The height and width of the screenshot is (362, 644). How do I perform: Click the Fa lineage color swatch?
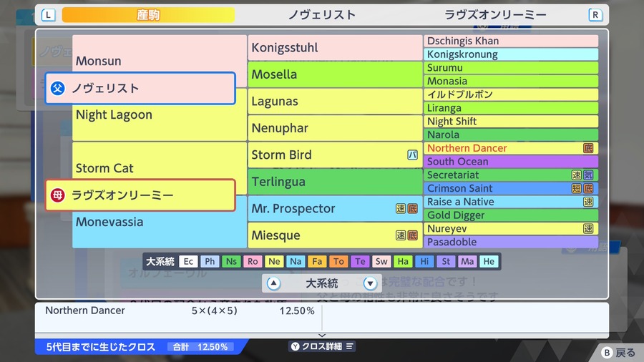[x=317, y=261]
